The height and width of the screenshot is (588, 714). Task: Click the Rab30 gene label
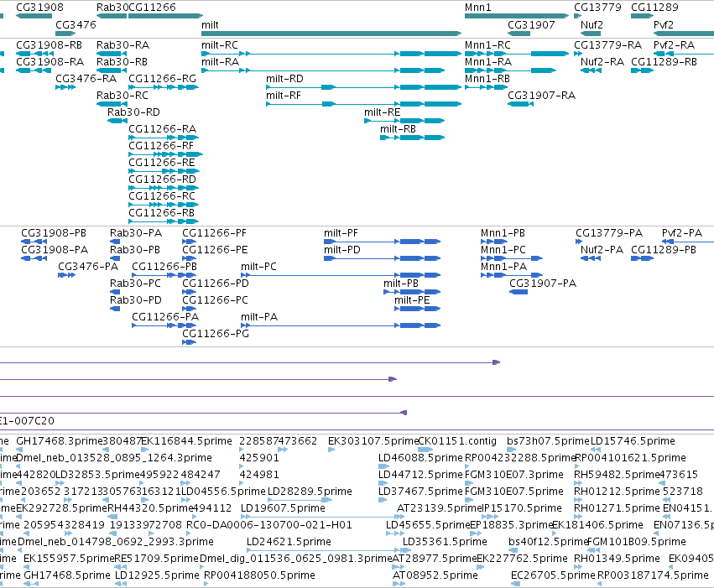coord(112,8)
